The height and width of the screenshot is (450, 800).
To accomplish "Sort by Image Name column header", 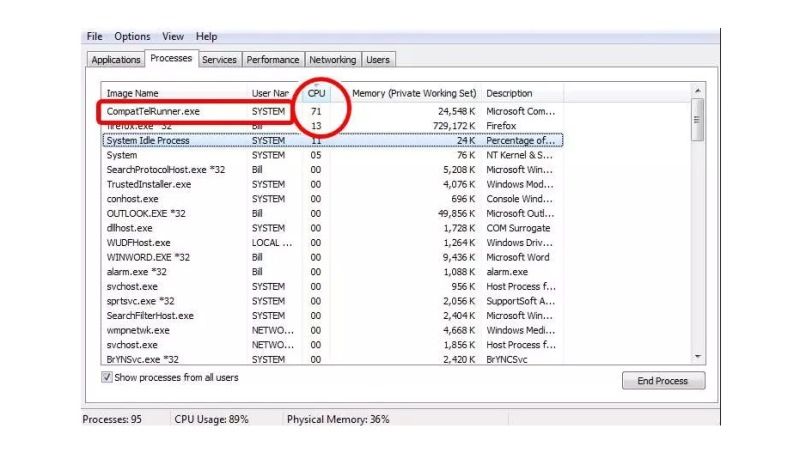I will [174, 93].
